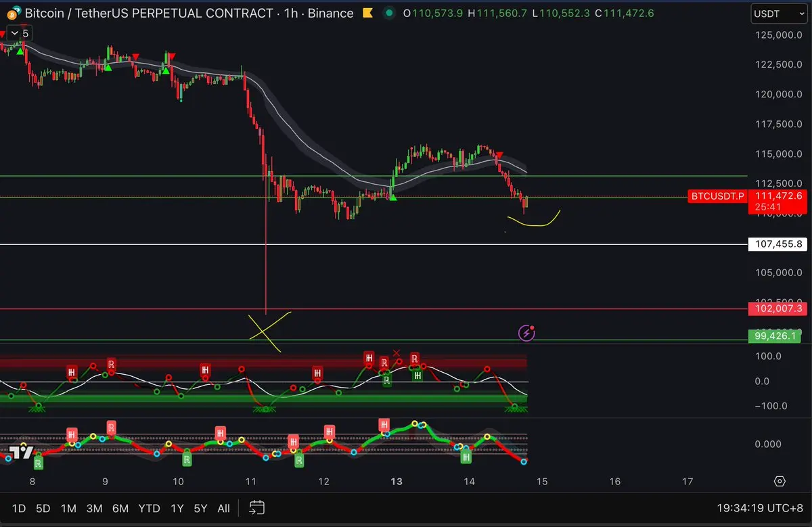Select the YTD time range
The width and height of the screenshot is (812, 527).
pyautogui.click(x=149, y=508)
